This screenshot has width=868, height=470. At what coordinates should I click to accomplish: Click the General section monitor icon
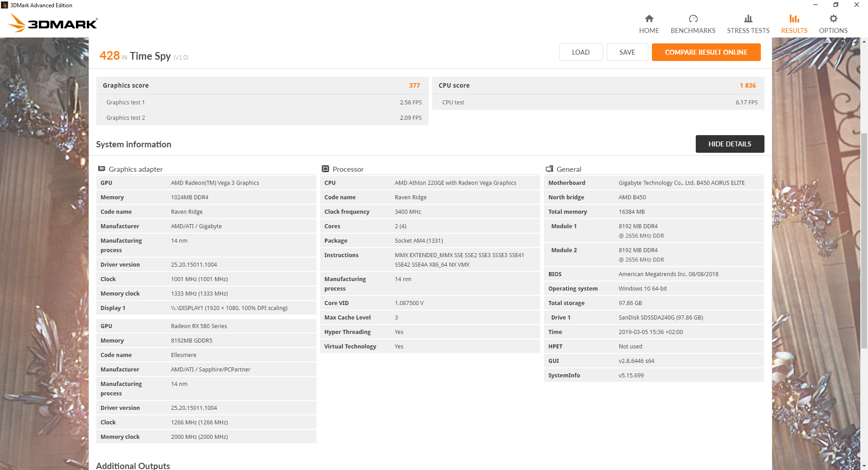pyautogui.click(x=549, y=169)
